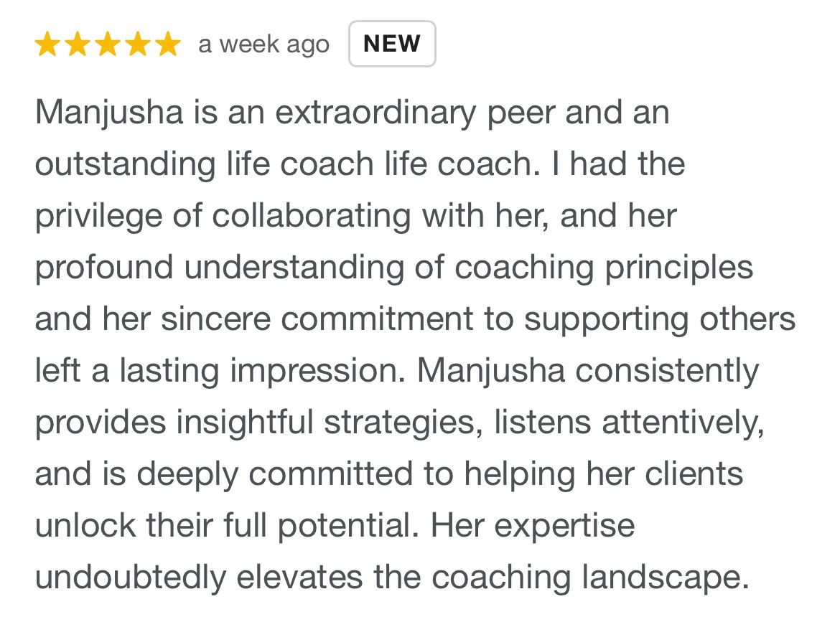Click the word 'extraordinary' in the review

click(375, 114)
